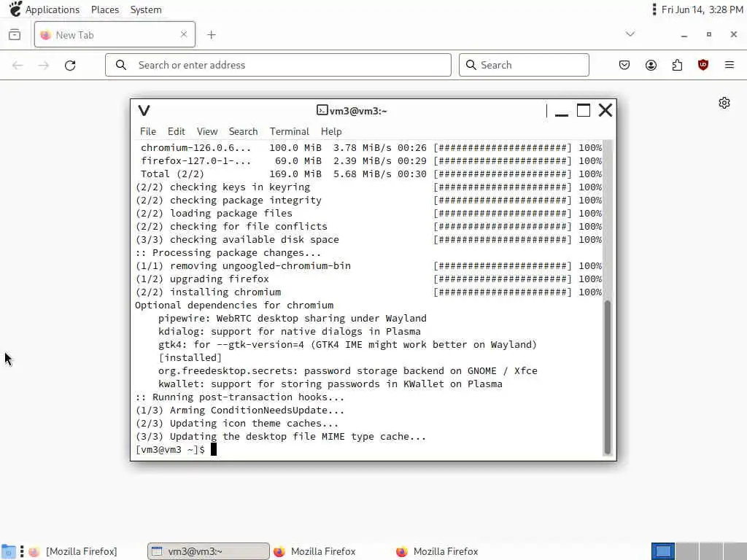Open the Places menu in top panel
747x560 pixels.
[x=105, y=9]
